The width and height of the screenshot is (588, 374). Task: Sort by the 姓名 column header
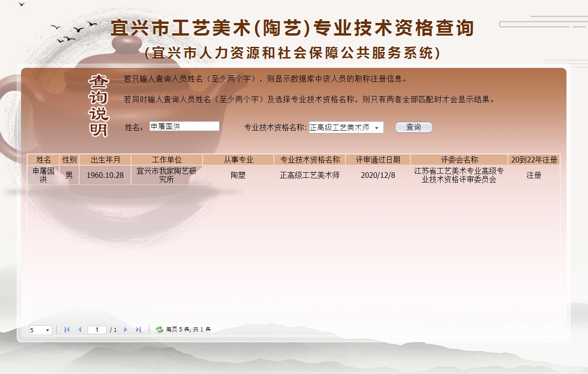pos(44,160)
